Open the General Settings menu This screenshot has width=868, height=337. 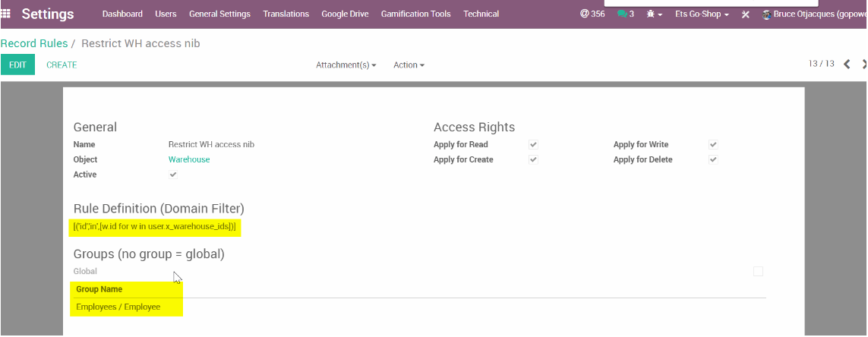219,14
